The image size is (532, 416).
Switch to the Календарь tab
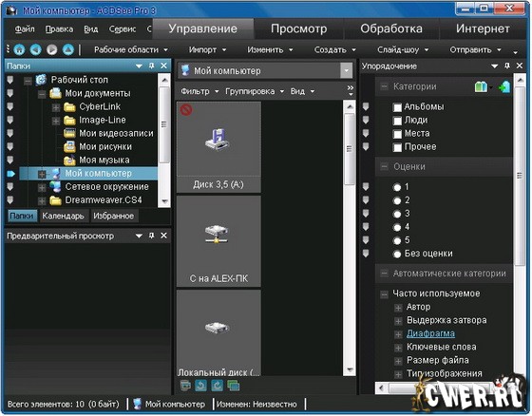click(x=63, y=217)
